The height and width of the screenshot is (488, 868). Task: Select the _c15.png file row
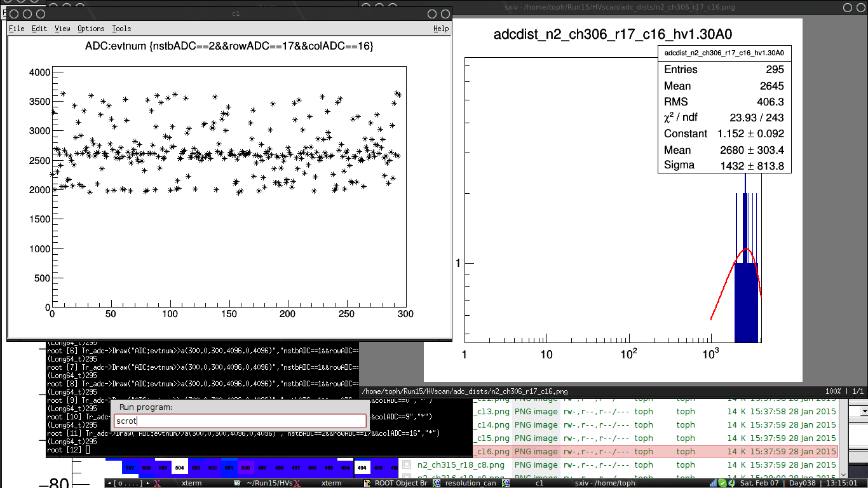656,438
